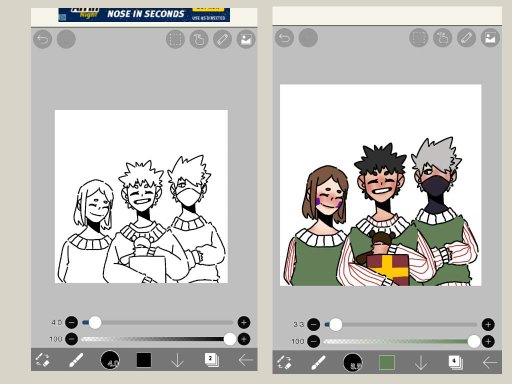Viewport: 512px width, 384px height.
Task: Go back with left arrow in right toolbar
Action: click(x=490, y=362)
